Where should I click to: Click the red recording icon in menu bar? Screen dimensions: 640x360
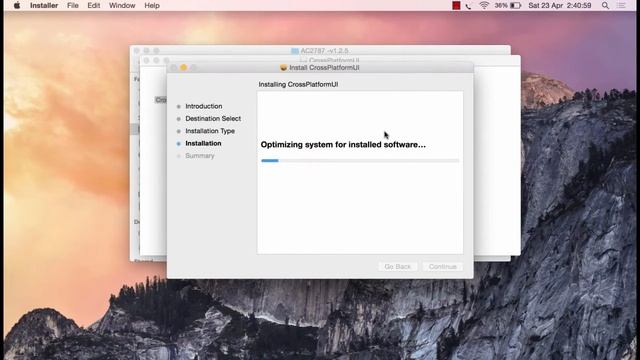pyautogui.click(x=456, y=6)
